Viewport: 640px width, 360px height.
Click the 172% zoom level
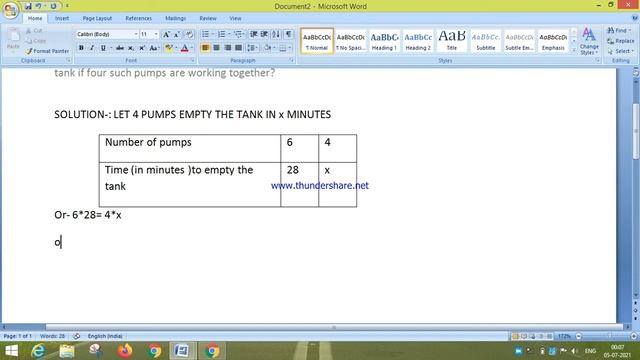pos(564,336)
